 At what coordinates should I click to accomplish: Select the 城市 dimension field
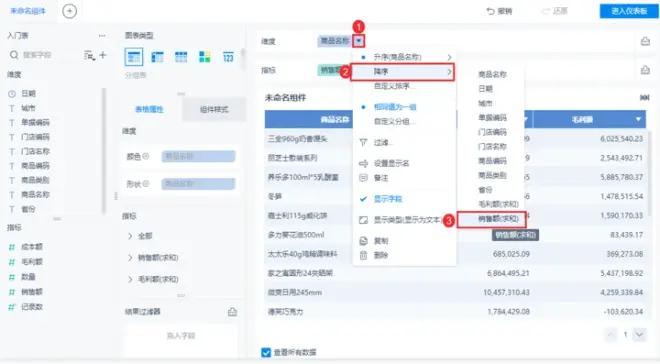pos(29,108)
